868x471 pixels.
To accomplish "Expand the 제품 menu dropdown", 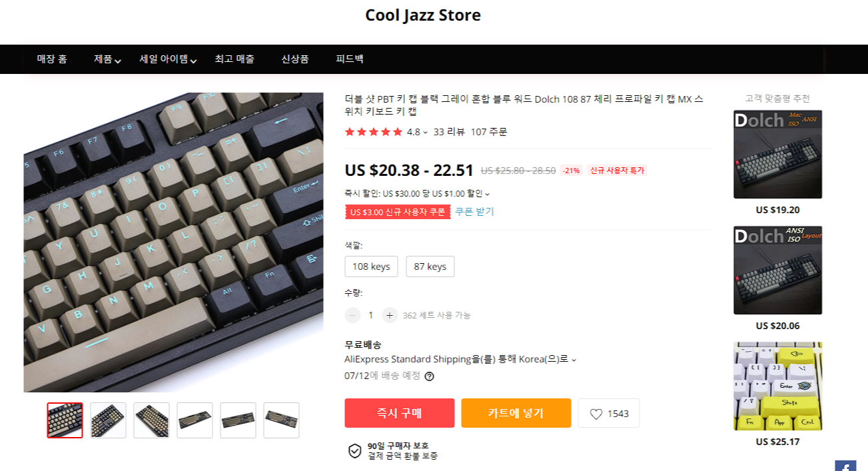I will [x=118, y=61].
